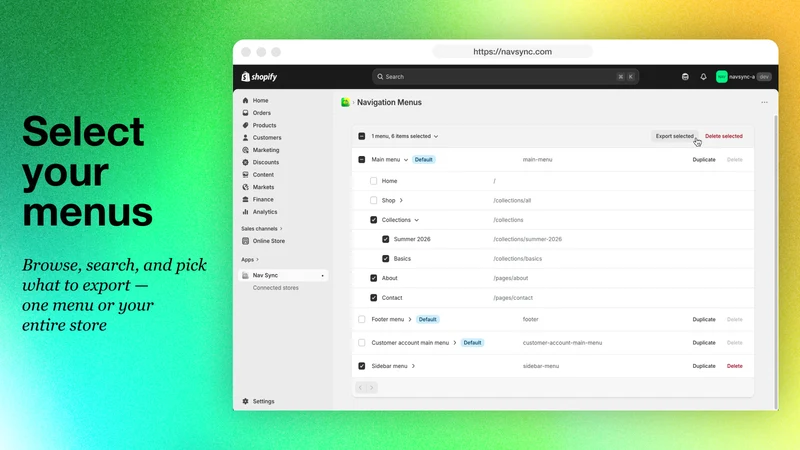Open Analytics from sidebar icon
Image resolution: width=800 pixels, height=450 pixels.
[x=245, y=212]
